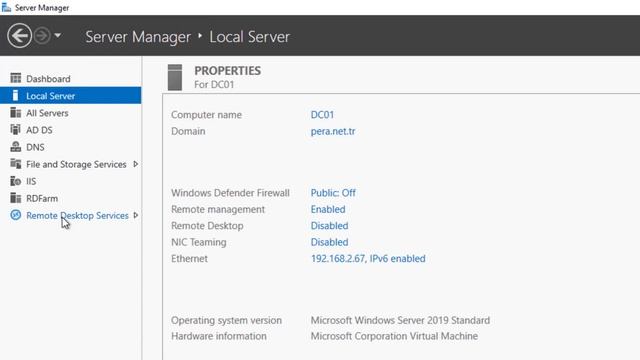
Task: Click the Remote Desktop Services icon
Action: tap(16, 215)
